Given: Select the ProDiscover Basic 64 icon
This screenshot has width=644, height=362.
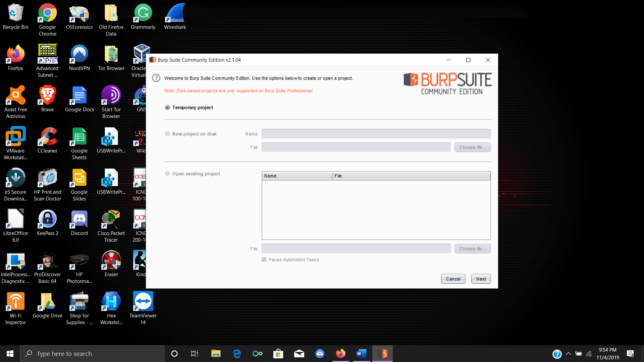Looking at the screenshot, I should 47,267.
